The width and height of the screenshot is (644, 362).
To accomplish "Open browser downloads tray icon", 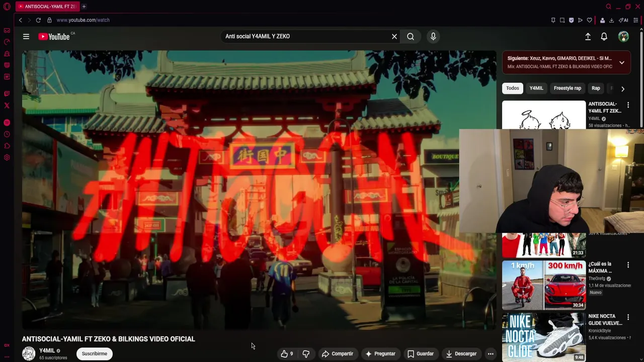I will (611, 20).
